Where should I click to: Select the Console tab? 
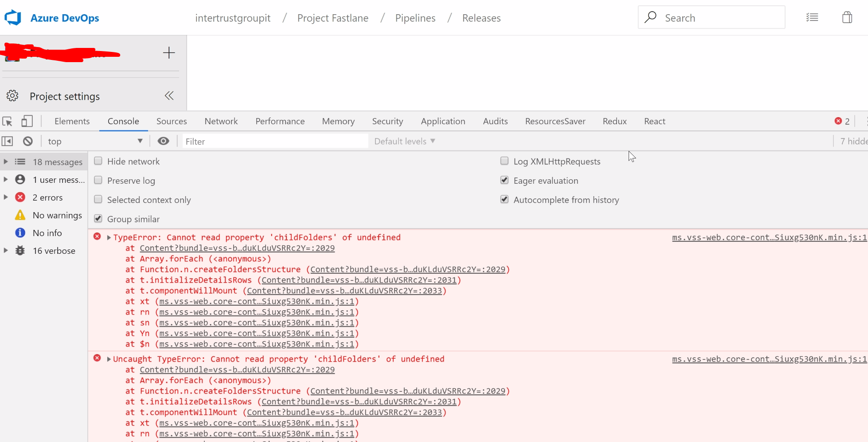[123, 121]
